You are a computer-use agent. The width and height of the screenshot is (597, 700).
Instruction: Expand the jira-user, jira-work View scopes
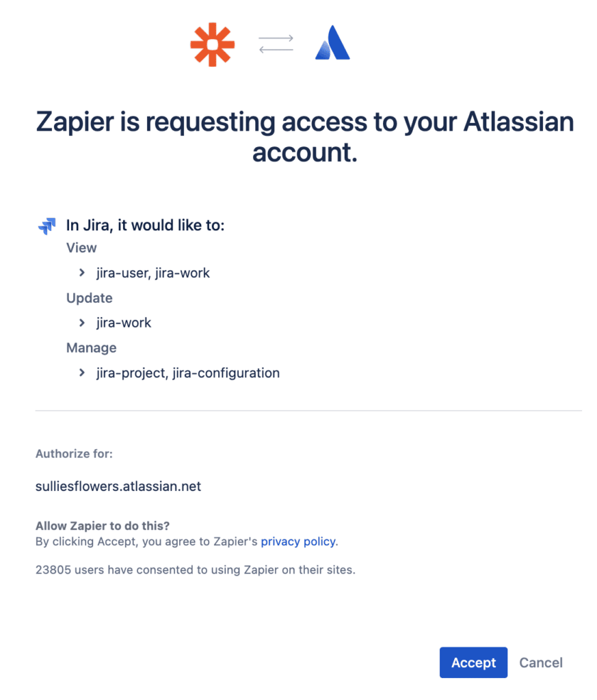[x=81, y=273]
